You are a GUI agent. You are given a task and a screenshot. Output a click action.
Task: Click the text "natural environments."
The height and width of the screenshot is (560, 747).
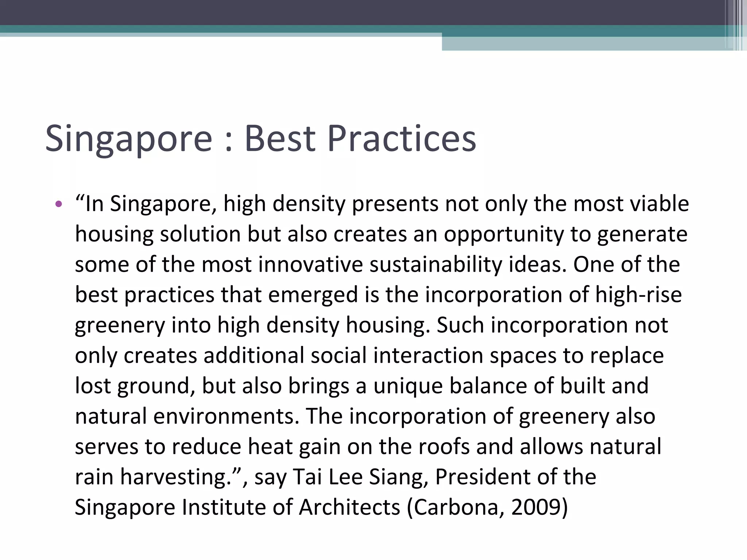187,416
